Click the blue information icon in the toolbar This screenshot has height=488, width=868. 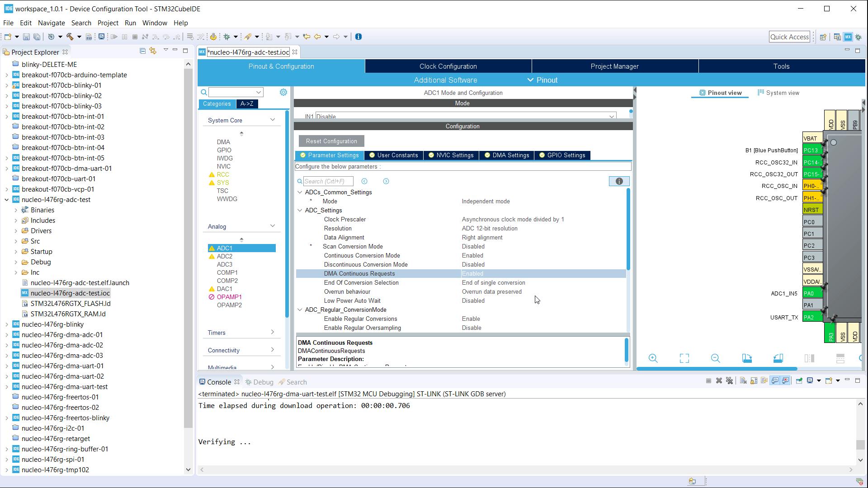(x=358, y=37)
